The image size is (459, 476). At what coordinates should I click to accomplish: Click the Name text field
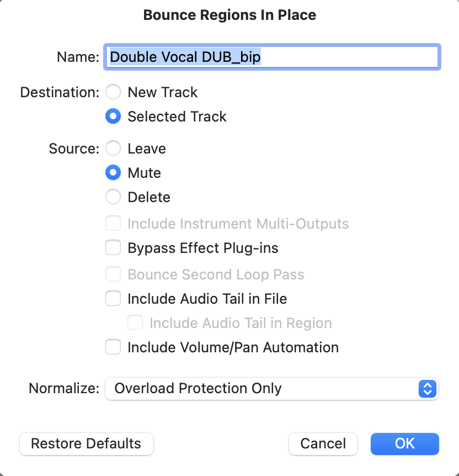click(271, 57)
